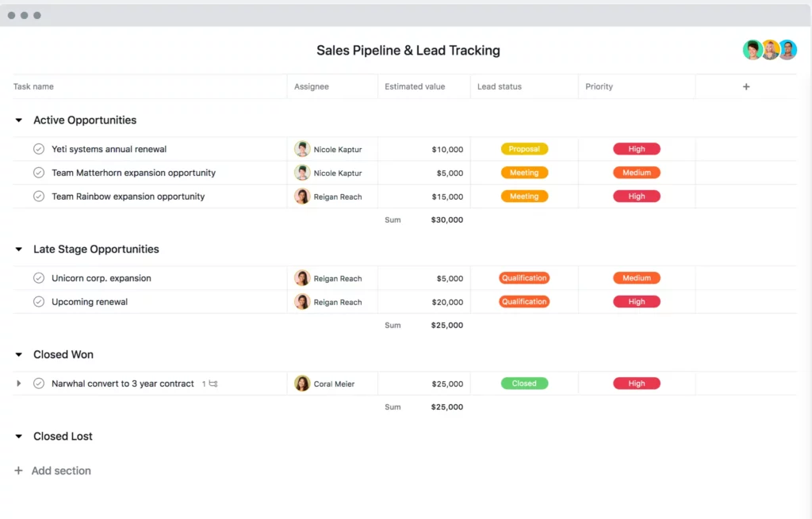Collapse the Late Stage Opportunities section

[19, 250]
